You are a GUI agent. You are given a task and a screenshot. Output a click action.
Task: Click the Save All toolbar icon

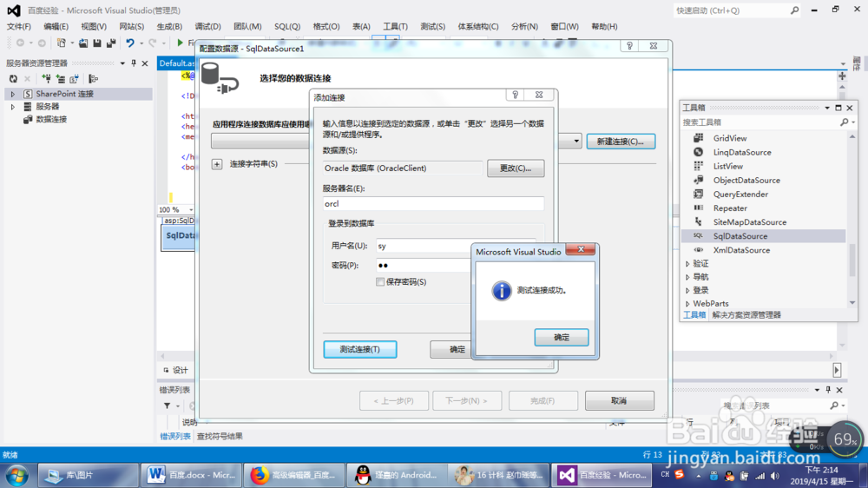[111, 43]
